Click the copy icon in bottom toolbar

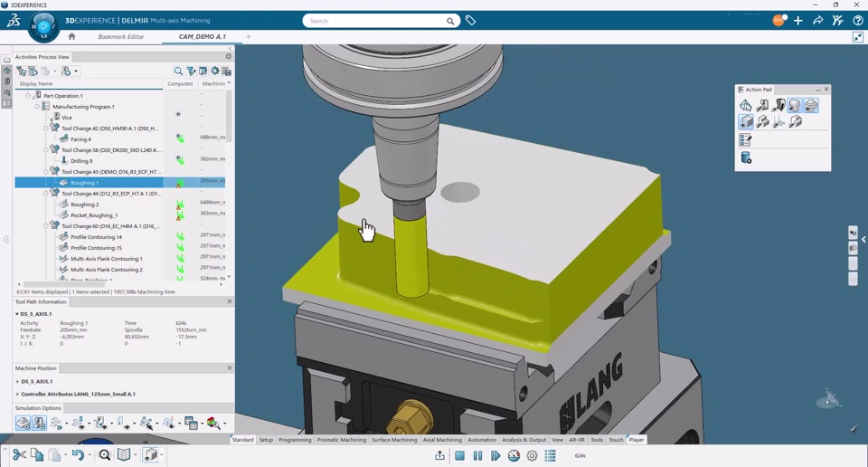tap(37, 455)
